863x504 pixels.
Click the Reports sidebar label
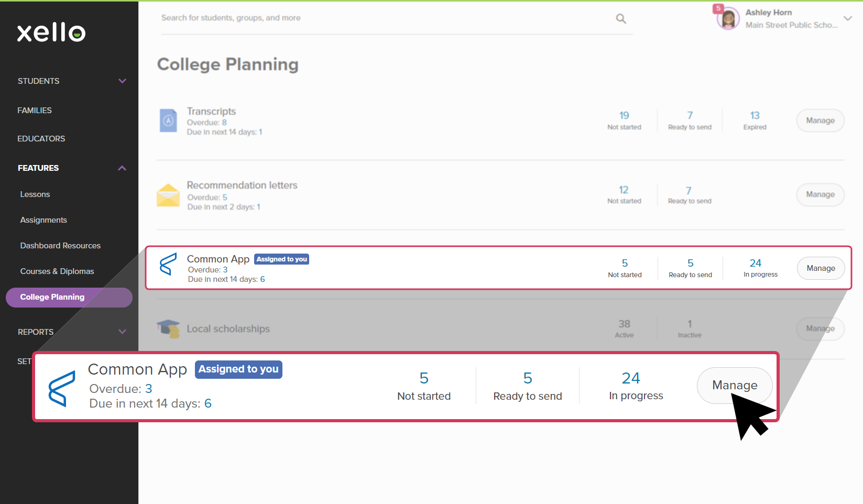[36, 332]
